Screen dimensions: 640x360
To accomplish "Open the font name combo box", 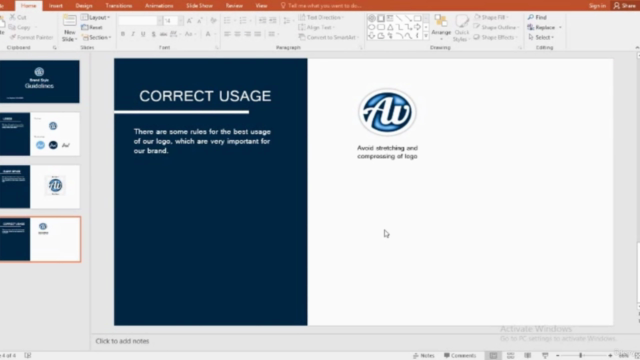I will point(140,20).
